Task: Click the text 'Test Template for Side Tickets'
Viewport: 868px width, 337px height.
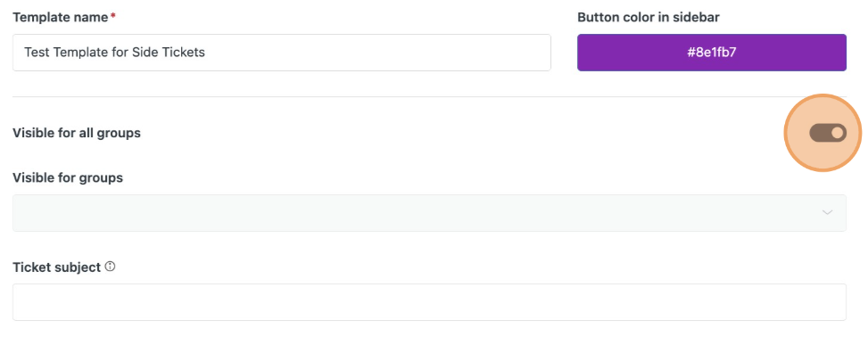Action: point(114,53)
